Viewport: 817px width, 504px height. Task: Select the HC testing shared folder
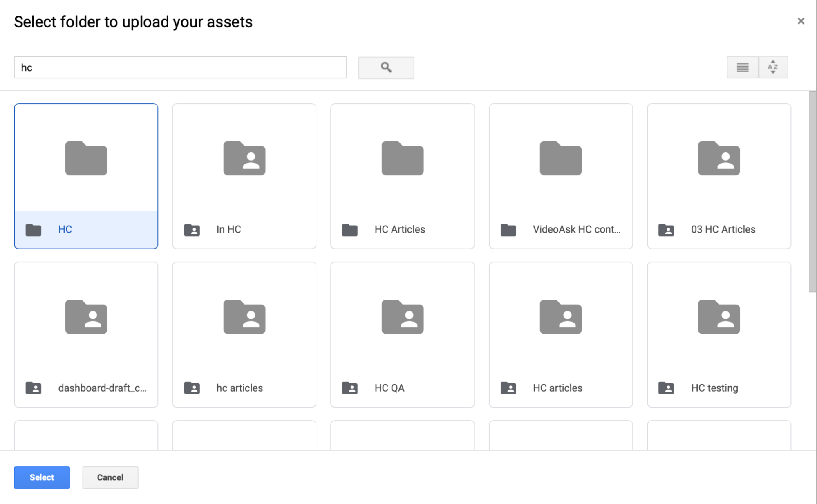point(719,334)
